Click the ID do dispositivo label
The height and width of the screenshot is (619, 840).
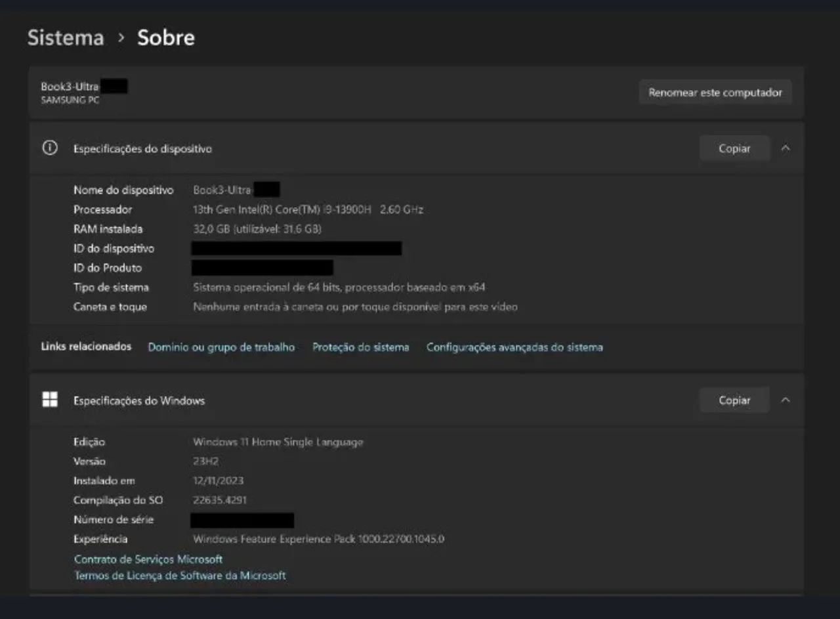[114, 249]
